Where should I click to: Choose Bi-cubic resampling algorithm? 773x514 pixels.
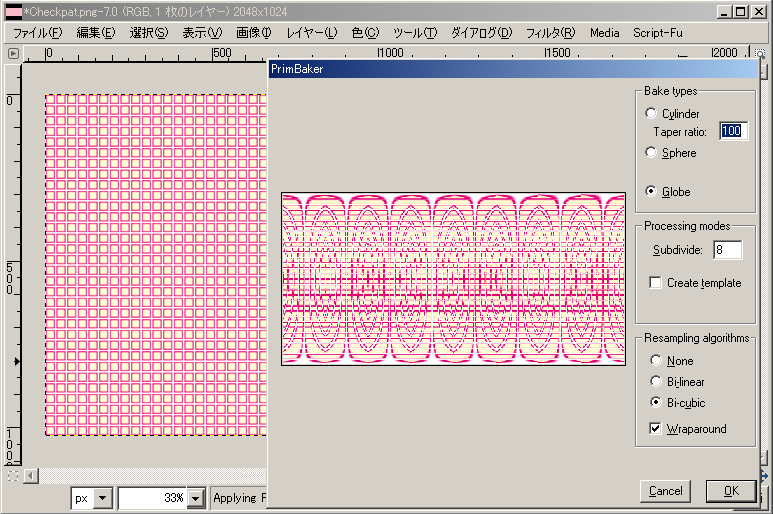pyautogui.click(x=656, y=403)
